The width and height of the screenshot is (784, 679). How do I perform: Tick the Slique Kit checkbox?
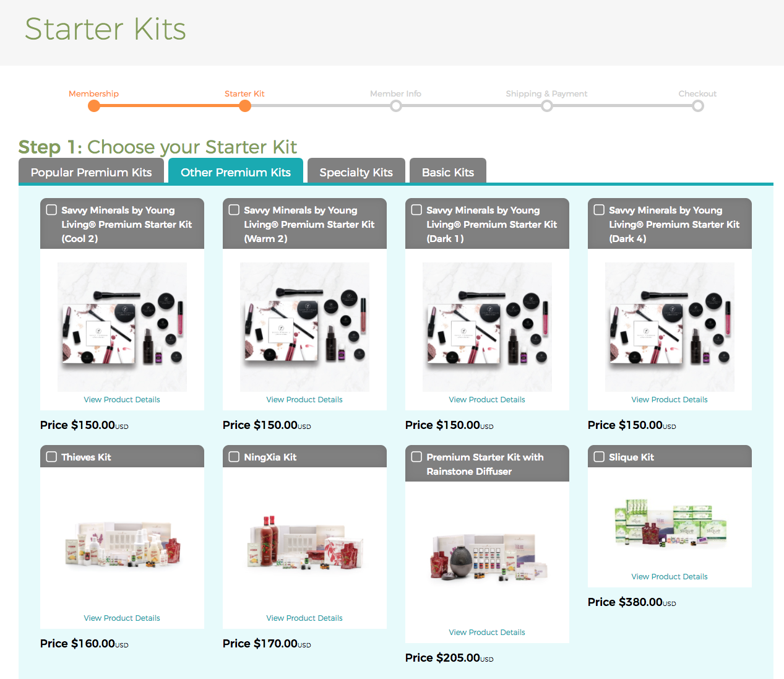(600, 457)
